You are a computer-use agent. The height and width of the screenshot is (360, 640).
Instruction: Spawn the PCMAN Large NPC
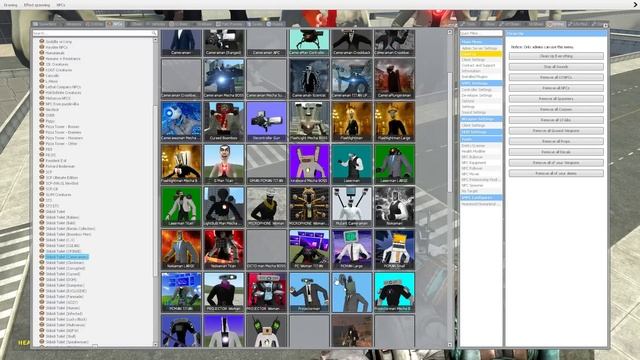[352, 249]
